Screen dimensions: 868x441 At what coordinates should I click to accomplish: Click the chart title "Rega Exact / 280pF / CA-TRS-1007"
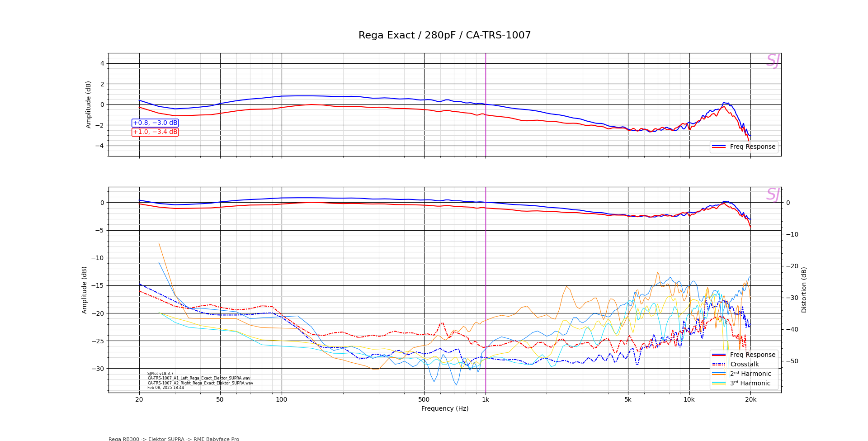point(444,35)
